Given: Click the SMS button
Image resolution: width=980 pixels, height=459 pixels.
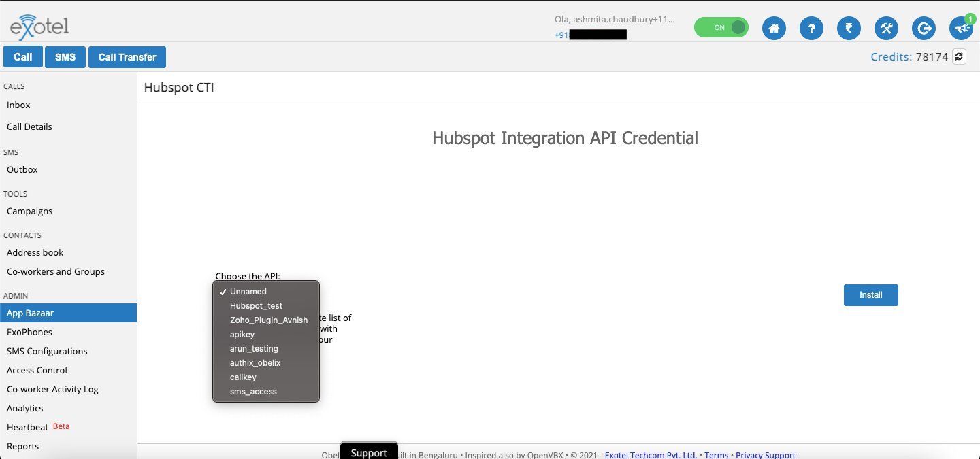Looking at the screenshot, I should pos(65,57).
